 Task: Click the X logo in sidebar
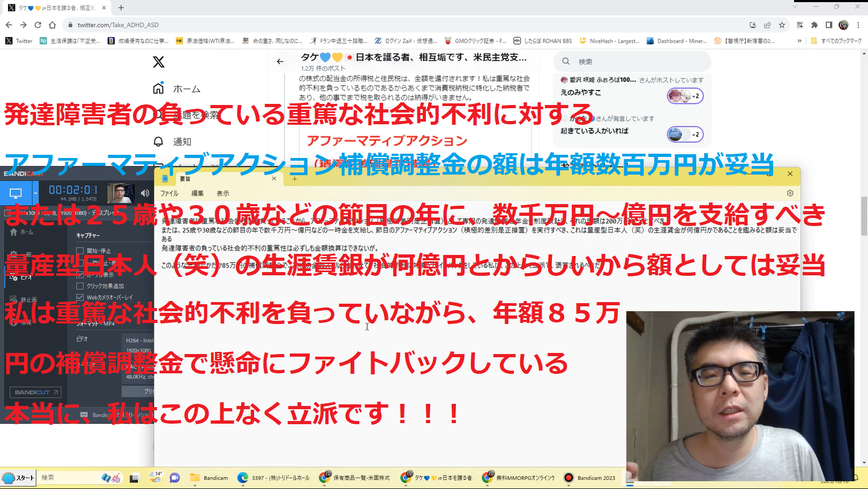pos(159,62)
